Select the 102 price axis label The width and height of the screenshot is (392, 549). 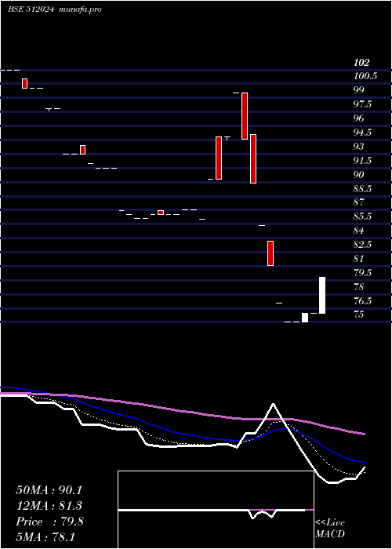(x=361, y=62)
